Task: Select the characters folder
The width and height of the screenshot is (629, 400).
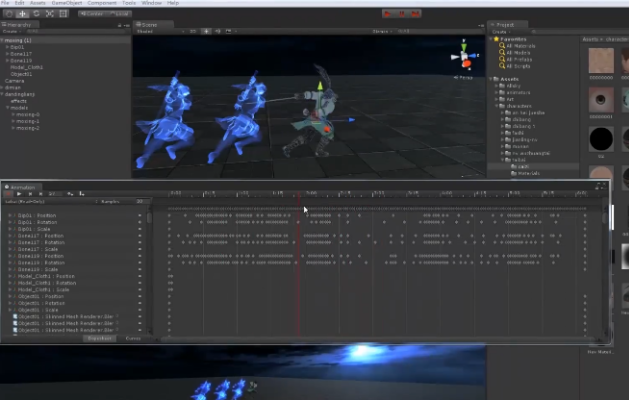Action: coord(519,106)
